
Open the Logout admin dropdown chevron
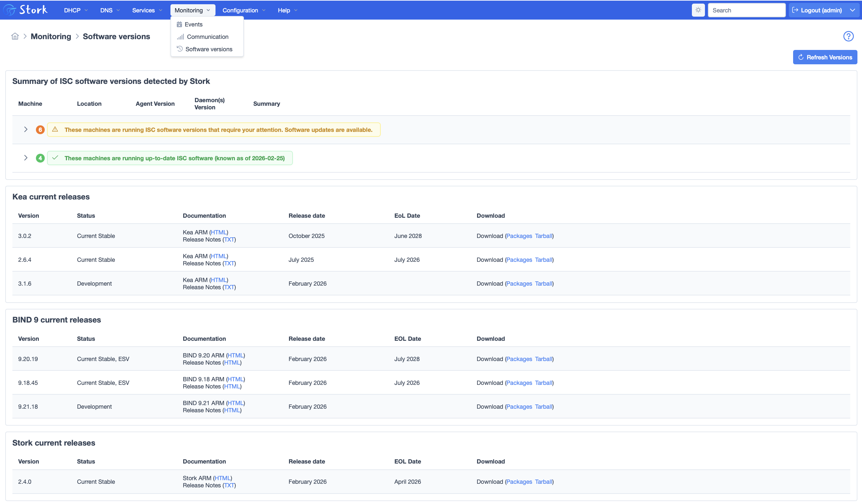[853, 10]
